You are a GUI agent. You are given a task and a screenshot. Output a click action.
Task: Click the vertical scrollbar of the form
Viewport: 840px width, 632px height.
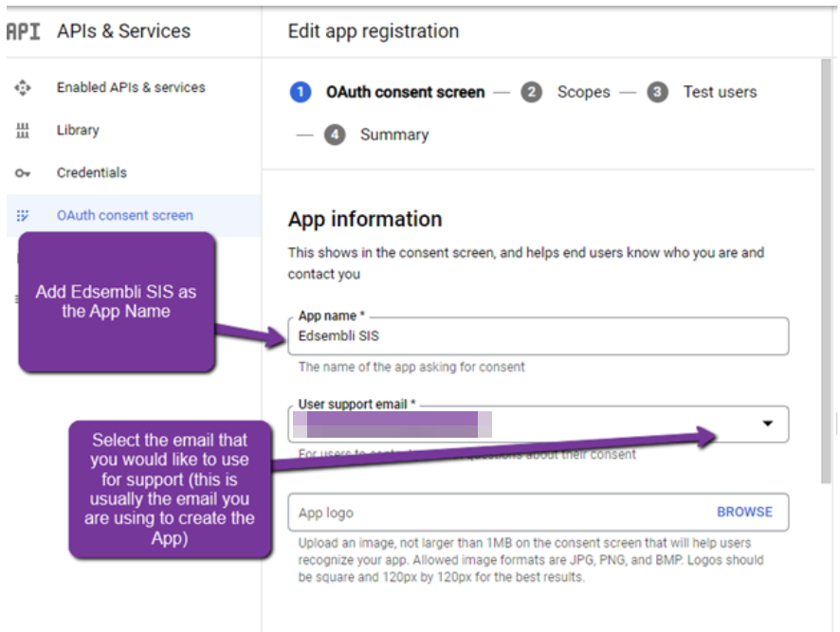coord(826,270)
